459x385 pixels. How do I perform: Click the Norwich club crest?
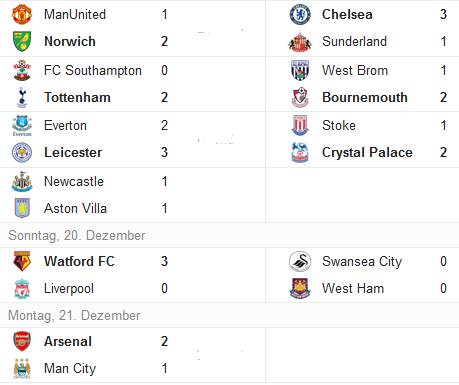point(22,41)
